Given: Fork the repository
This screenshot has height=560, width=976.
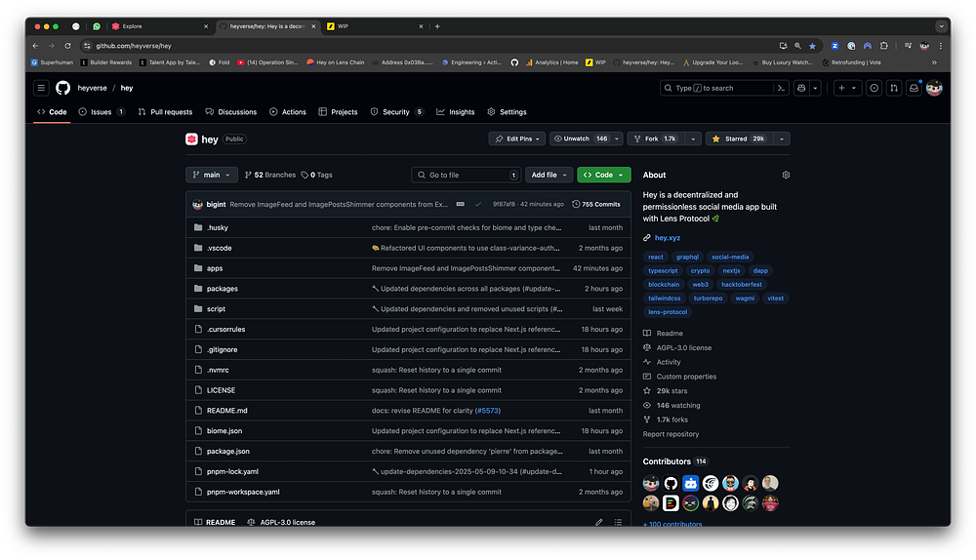Looking at the screenshot, I should pos(656,139).
